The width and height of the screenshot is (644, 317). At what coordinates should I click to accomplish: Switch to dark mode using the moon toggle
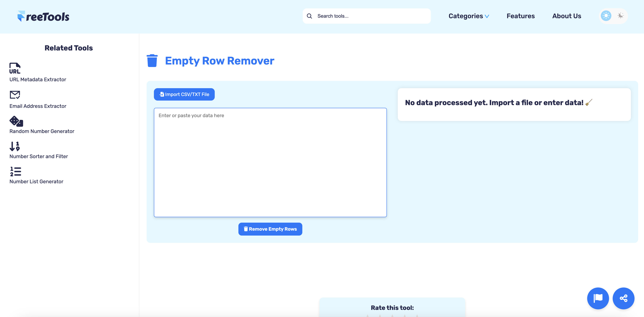point(621,16)
